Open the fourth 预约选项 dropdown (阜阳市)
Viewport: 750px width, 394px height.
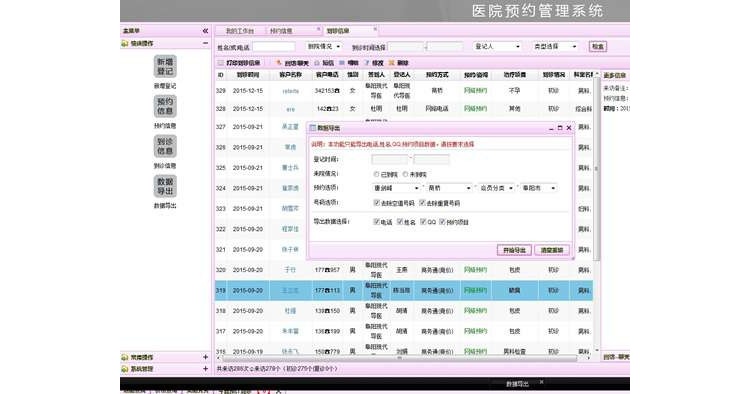[539, 188]
